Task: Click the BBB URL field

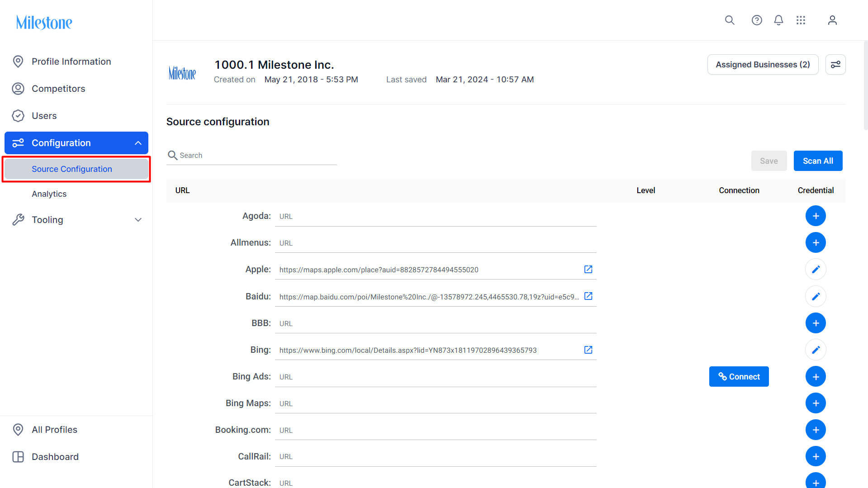Action: pyautogui.click(x=436, y=323)
